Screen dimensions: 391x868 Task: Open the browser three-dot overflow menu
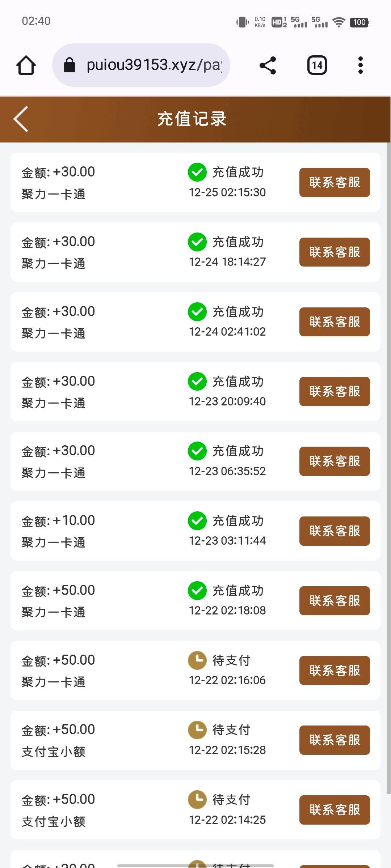[360, 65]
